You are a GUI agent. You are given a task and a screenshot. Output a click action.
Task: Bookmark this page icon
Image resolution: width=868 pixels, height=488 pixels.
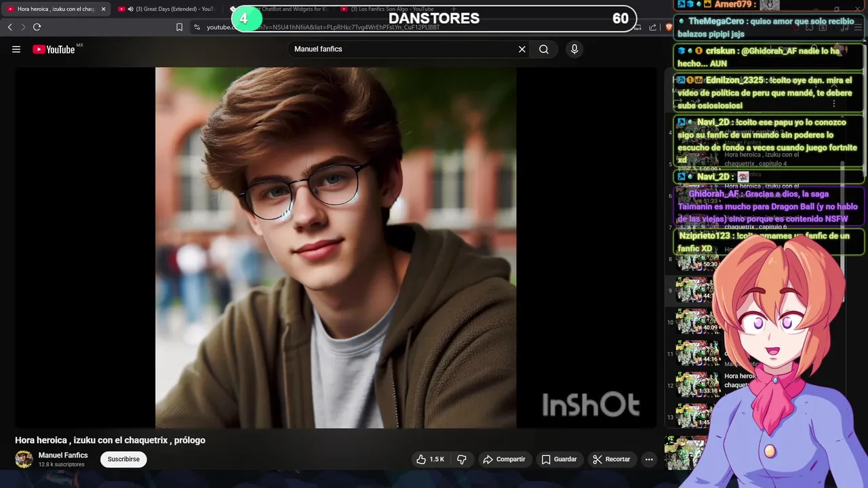pos(179,27)
